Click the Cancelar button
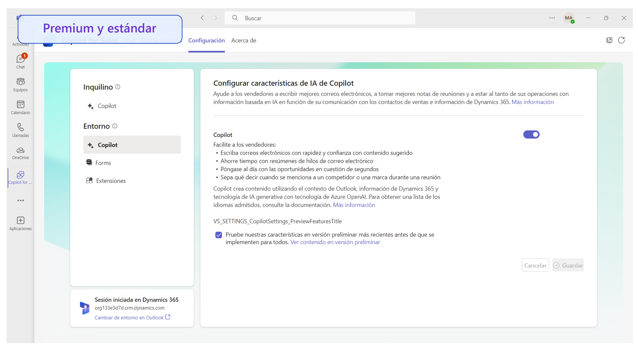Screen dimensions: 638x364 pos(535,265)
